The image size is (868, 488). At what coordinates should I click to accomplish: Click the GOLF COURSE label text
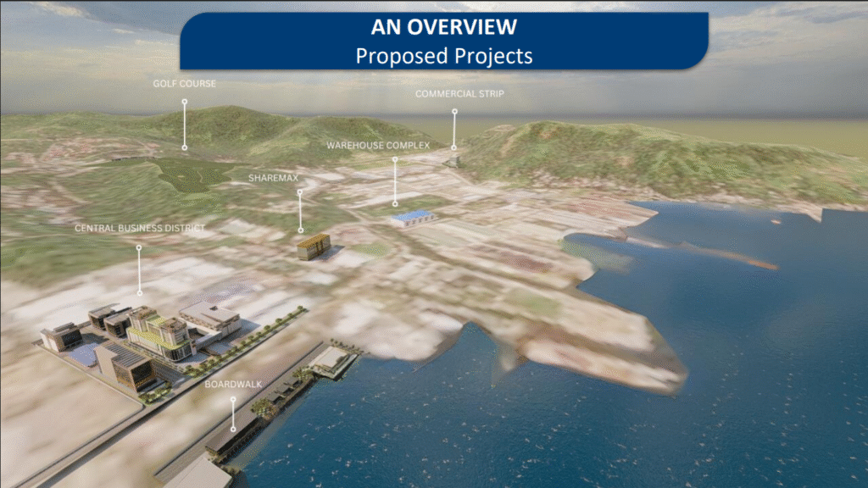pos(184,84)
